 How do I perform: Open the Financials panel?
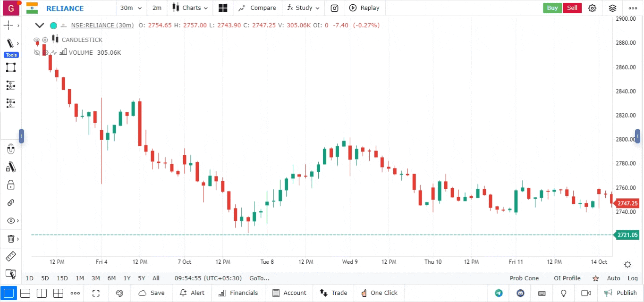pos(238,293)
